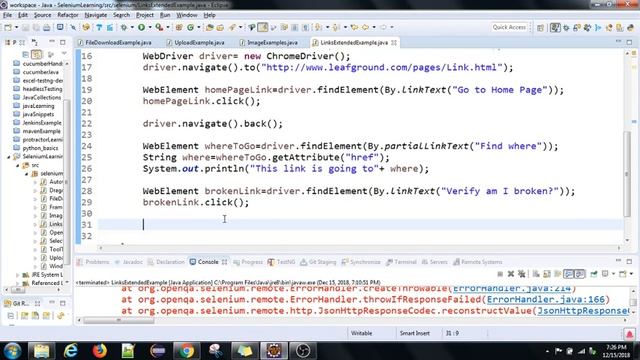Click the Open Perspective icon
Viewport: 640px width, 360px height.
[540, 28]
